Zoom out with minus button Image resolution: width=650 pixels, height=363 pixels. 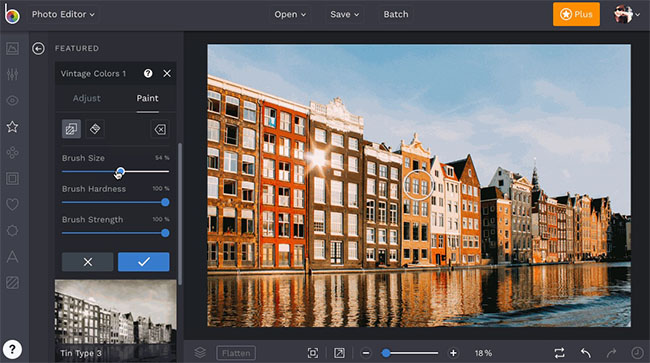click(366, 353)
